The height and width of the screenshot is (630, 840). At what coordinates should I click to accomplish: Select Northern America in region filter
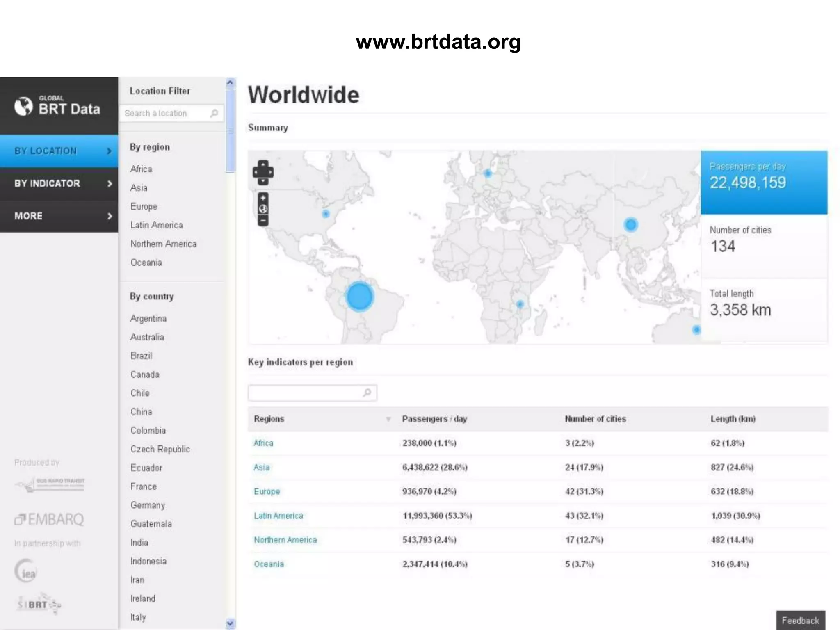click(x=163, y=244)
